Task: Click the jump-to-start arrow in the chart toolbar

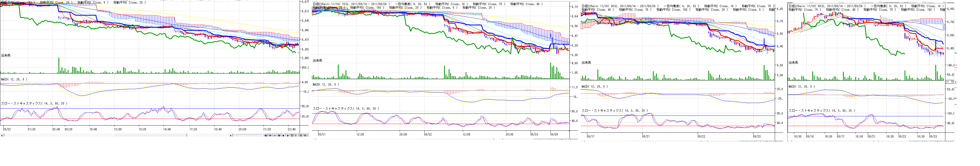Action: pos(266,136)
